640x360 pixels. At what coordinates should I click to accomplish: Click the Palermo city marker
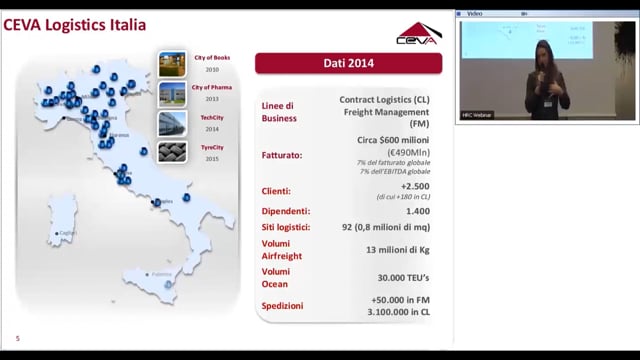point(147,275)
